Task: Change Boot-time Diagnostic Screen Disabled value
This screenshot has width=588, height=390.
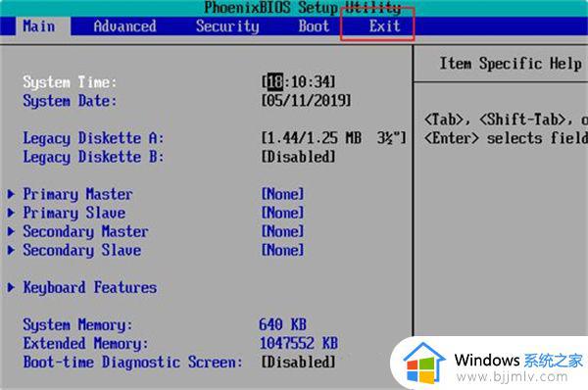Action: [298, 362]
